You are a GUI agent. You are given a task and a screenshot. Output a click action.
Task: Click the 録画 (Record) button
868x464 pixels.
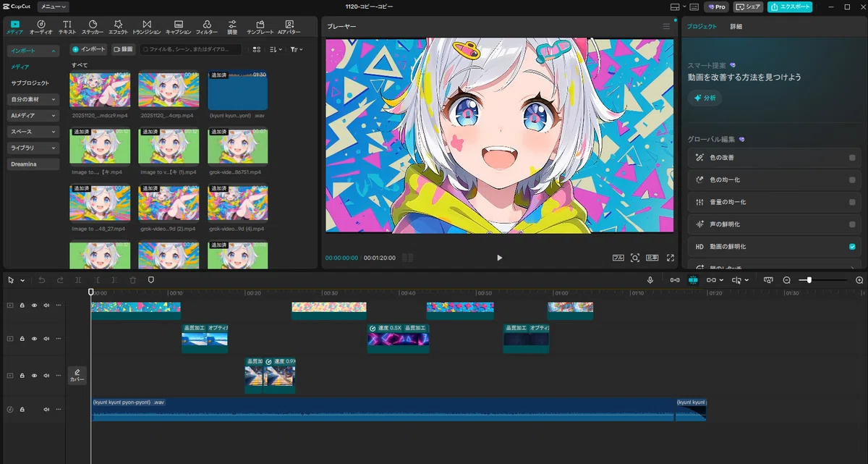tap(123, 49)
